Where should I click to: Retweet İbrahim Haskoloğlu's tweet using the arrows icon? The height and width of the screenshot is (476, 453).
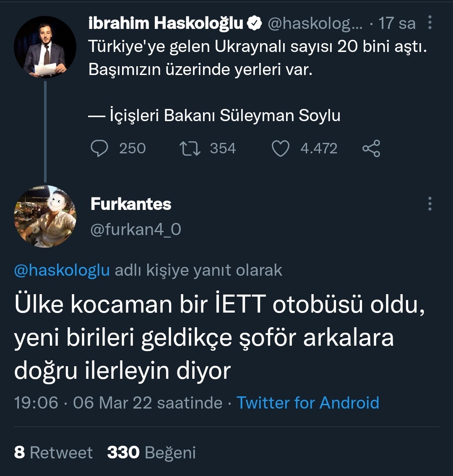190,148
